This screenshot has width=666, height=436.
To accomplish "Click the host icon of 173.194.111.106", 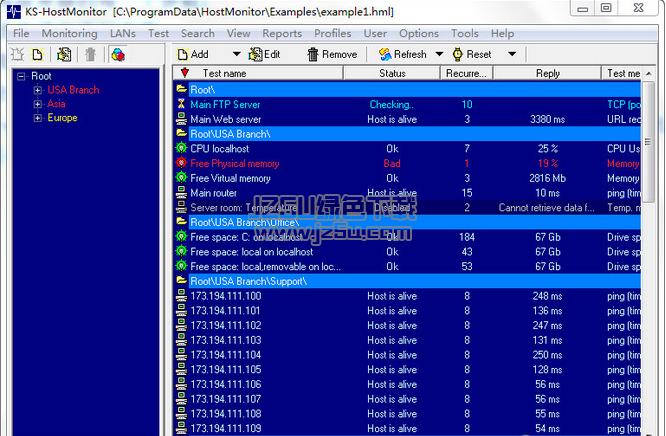I will click(181, 384).
